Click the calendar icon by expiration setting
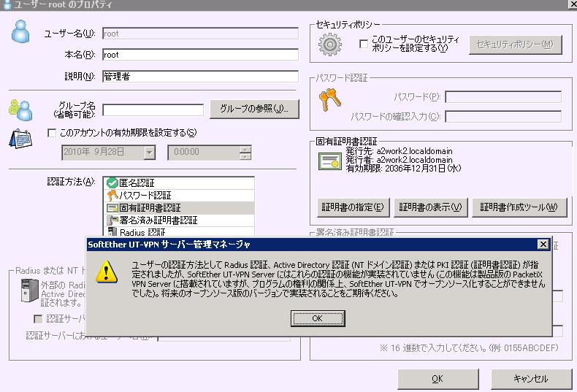Image resolution: width=577 pixels, height=392 pixels. pyautogui.click(x=20, y=139)
